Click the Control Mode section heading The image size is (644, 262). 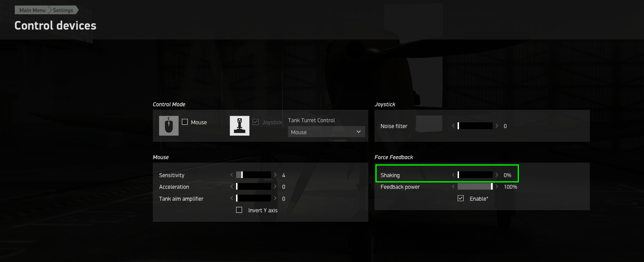tap(169, 104)
